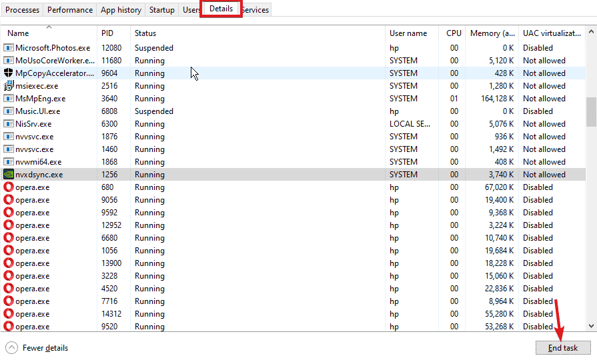Click the End task button
This screenshot has width=597, height=364.
[563, 347]
